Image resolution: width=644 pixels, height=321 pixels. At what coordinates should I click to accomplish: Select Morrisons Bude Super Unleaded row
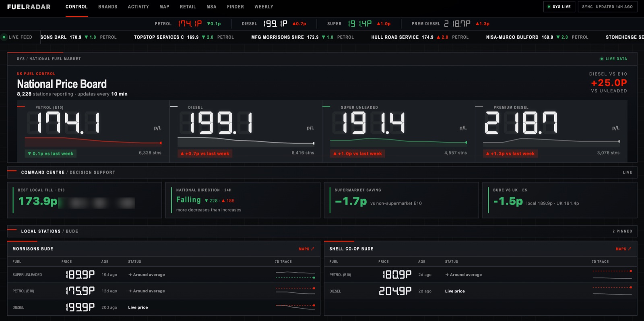pyautogui.click(x=164, y=275)
